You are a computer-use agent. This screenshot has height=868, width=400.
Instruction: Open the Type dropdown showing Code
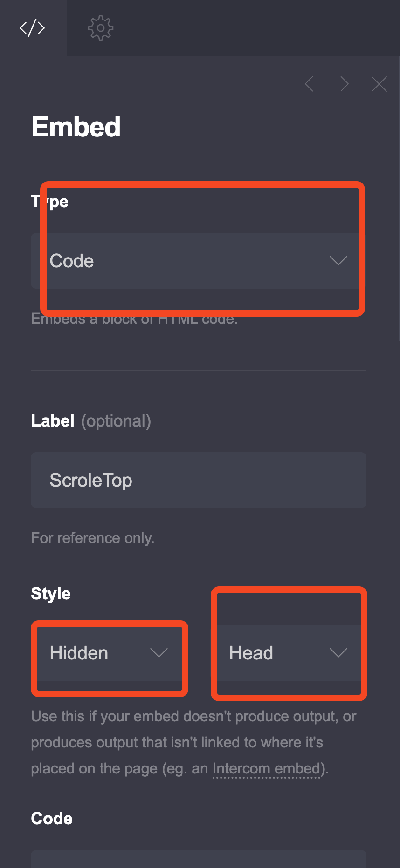tap(198, 261)
